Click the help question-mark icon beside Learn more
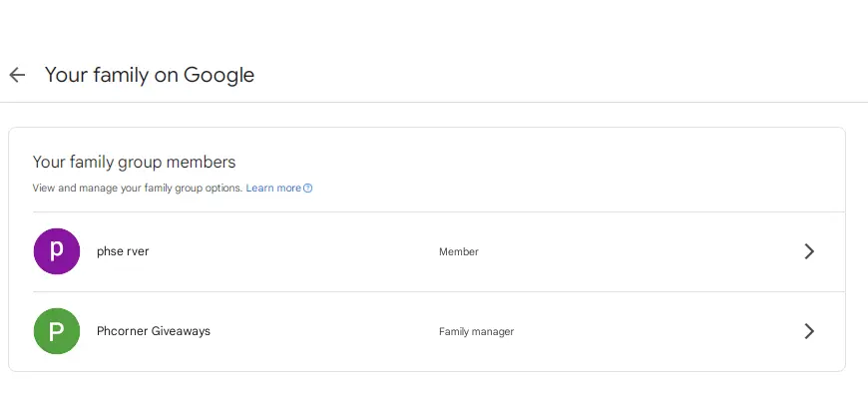 click(308, 189)
